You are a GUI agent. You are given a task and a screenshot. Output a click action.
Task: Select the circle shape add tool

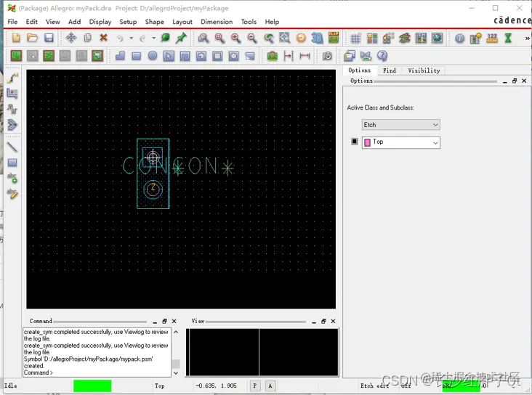click(x=153, y=56)
